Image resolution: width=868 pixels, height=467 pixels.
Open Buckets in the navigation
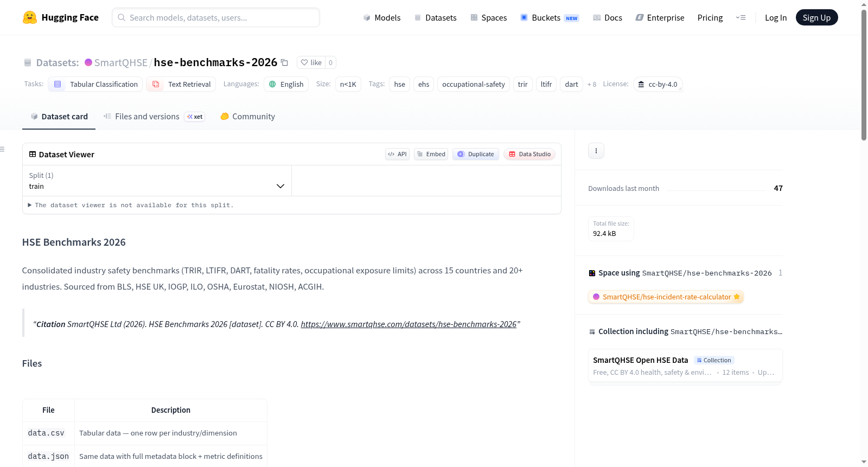click(x=550, y=17)
